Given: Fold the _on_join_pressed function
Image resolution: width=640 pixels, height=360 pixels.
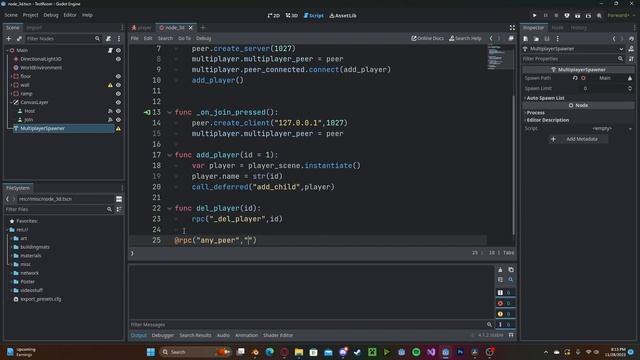Looking at the screenshot, I should point(169,112).
